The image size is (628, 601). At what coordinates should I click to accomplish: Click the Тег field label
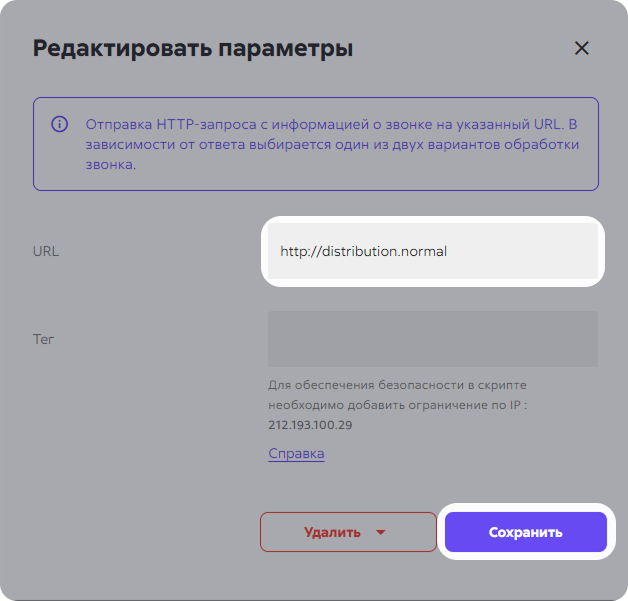coord(43,339)
